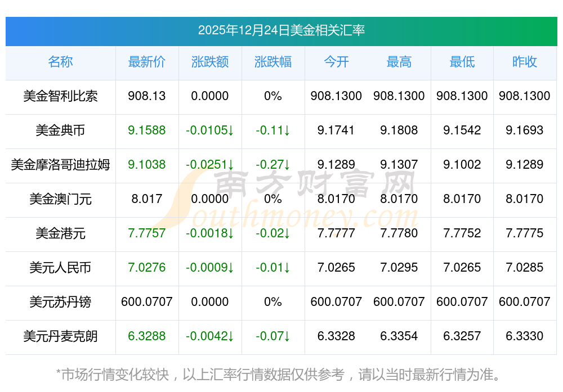The height and width of the screenshot is (392, 563).
Task: Select the 最新价 column header
Action: point(147,62)
